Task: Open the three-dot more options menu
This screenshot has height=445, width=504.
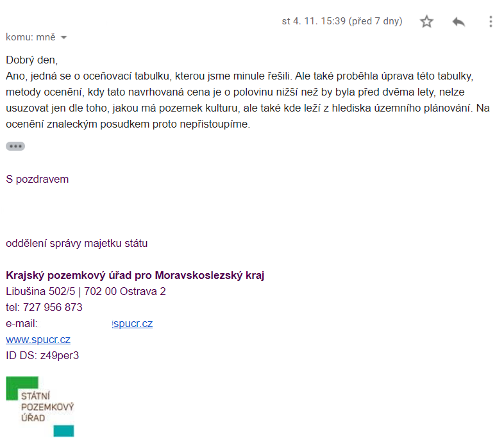Action: coord(491,22)
